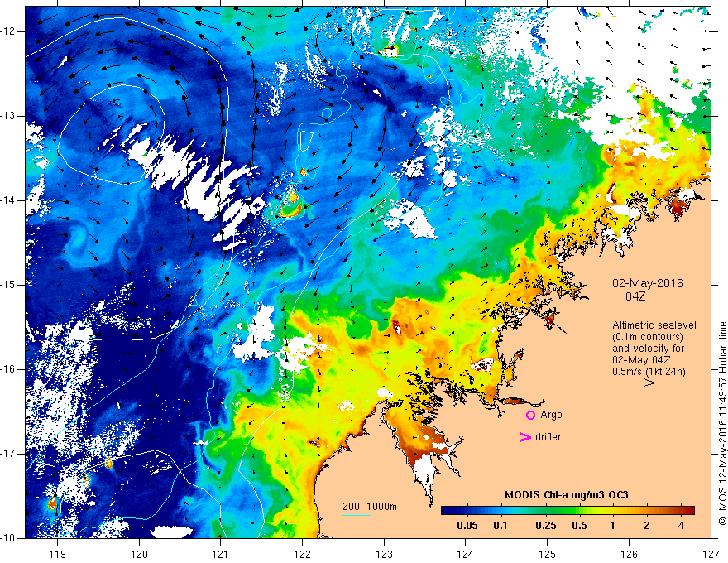The width and height of the screenshot is (728, 563).
Task: Click the latitude label -12
Action: click(x=8, y=31)
